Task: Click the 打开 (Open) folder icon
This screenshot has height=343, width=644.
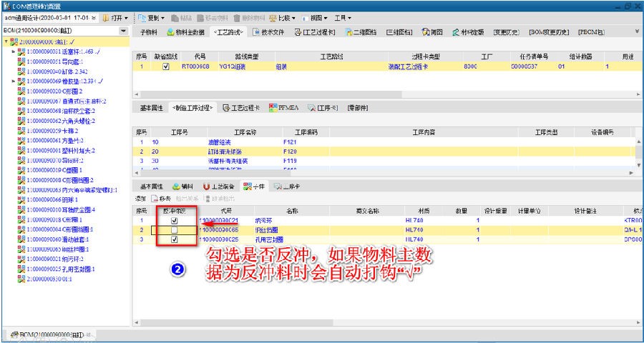Action: click(107, 17)
